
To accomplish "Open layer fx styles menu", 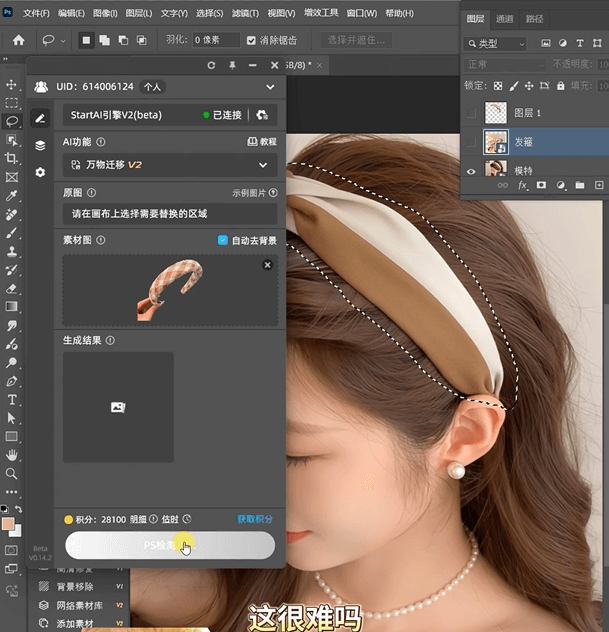I will (x=522, y=185).
